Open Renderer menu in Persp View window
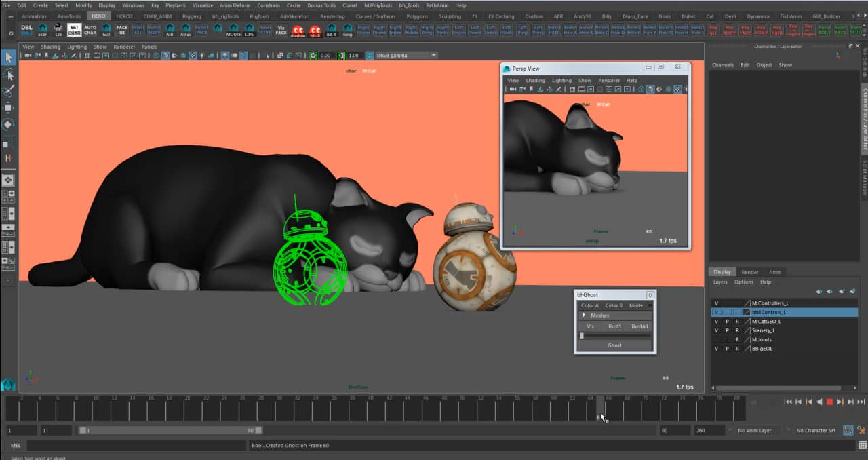 point(609,80)
